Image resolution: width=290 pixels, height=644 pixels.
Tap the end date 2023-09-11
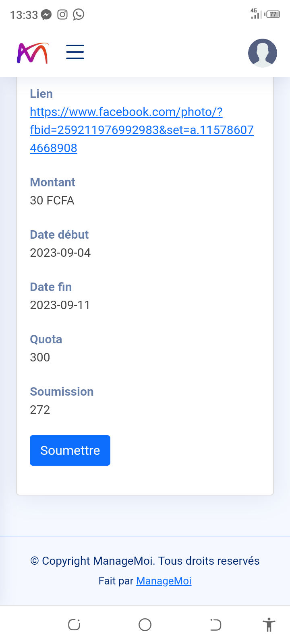click(60, 305)
